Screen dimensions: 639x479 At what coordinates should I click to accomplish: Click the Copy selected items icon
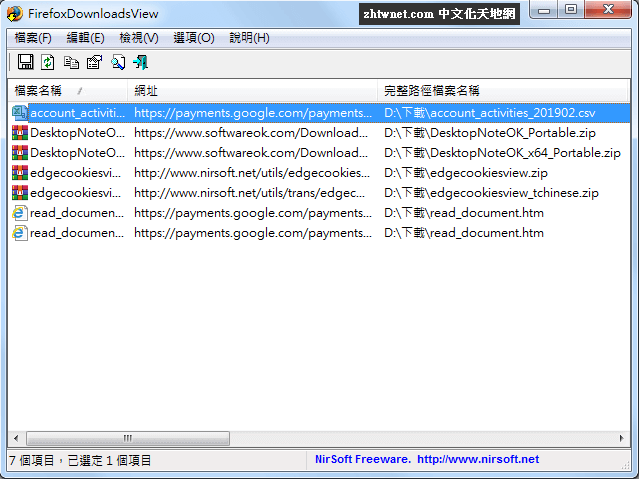pyautogui.click(x=71, y=62)
